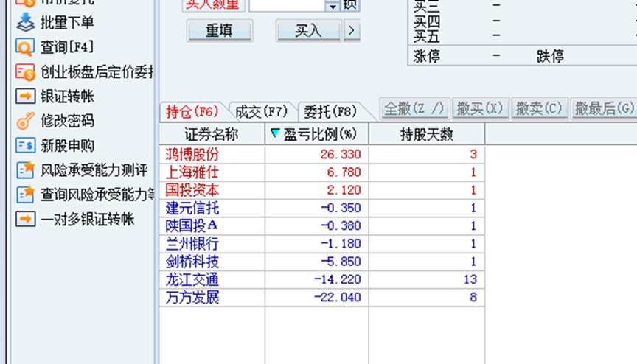637x364 pixels.
Task: Click the 全撤(Z /) cancel-all button
Action: click(414, 109)
